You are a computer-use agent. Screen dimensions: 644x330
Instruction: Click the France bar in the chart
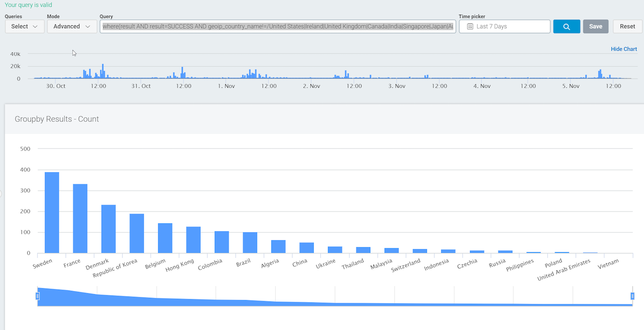click(80, 218)
